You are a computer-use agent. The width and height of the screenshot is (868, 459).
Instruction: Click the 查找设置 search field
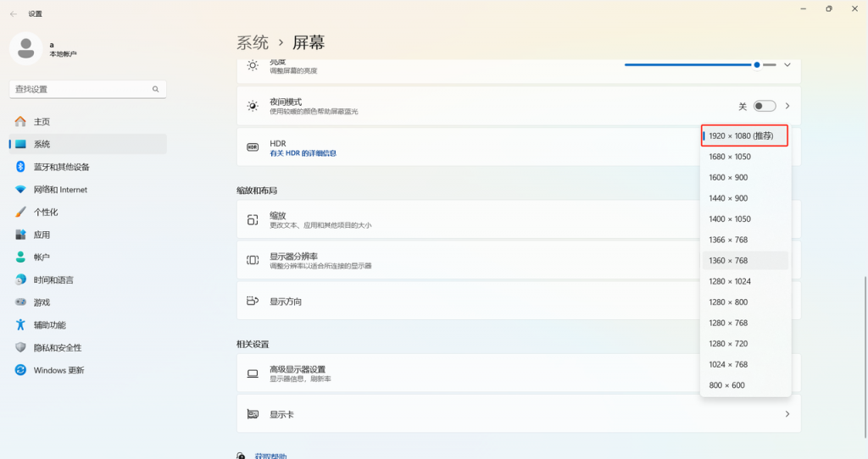point(88,89)
